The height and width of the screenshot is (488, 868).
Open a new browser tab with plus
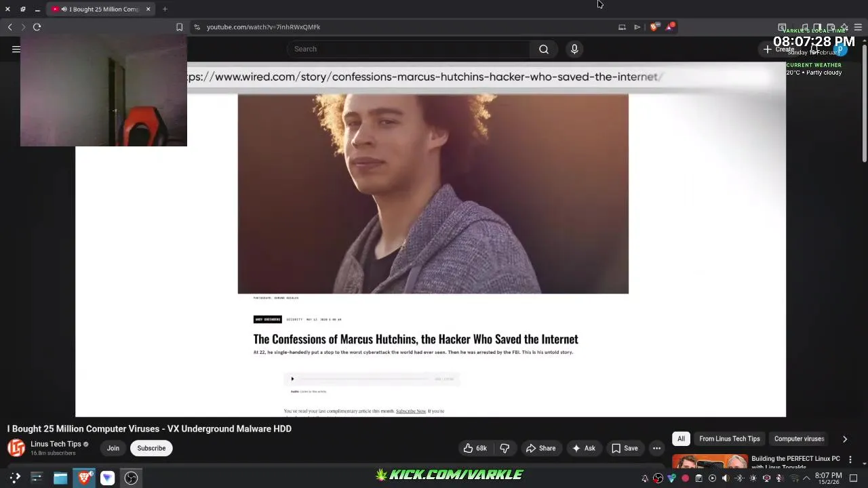(x=165, y=9)
